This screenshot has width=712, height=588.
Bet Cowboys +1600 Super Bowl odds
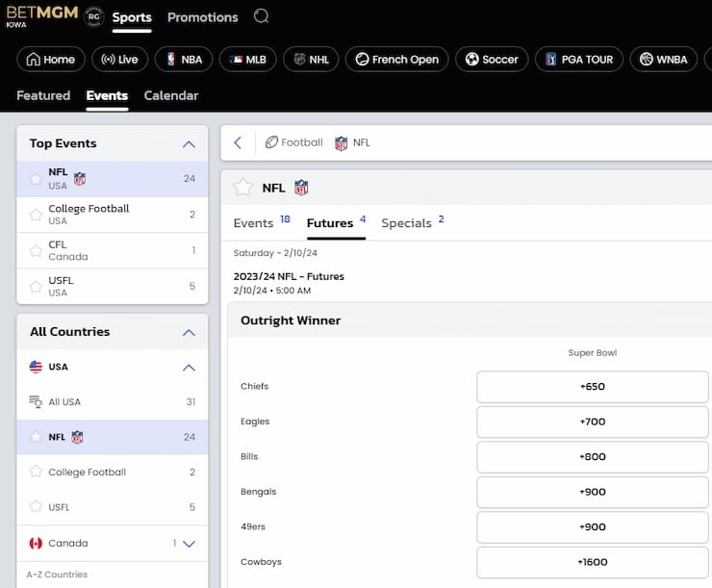point(592,562)
